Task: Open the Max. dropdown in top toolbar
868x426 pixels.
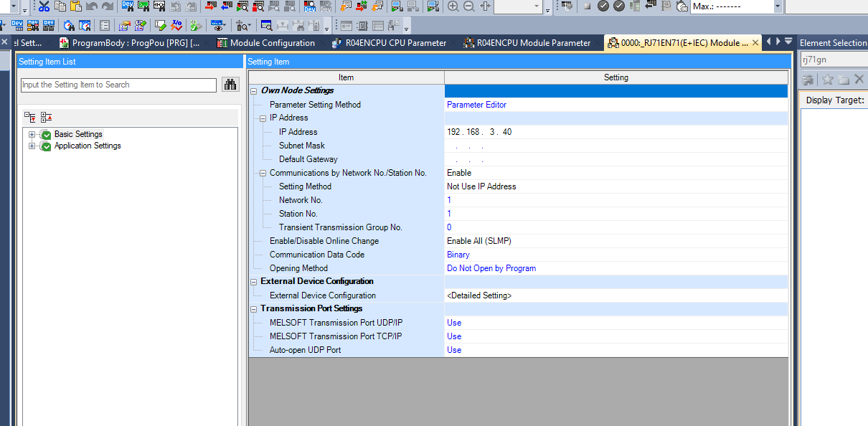Action: [x=778, y=6]
